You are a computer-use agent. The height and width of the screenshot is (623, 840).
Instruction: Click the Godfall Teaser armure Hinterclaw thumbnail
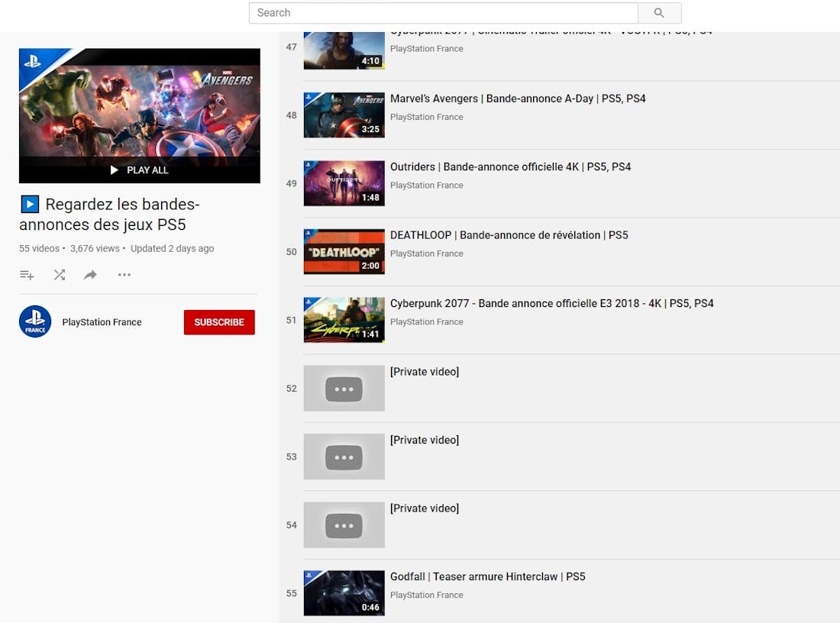point(344,592)
